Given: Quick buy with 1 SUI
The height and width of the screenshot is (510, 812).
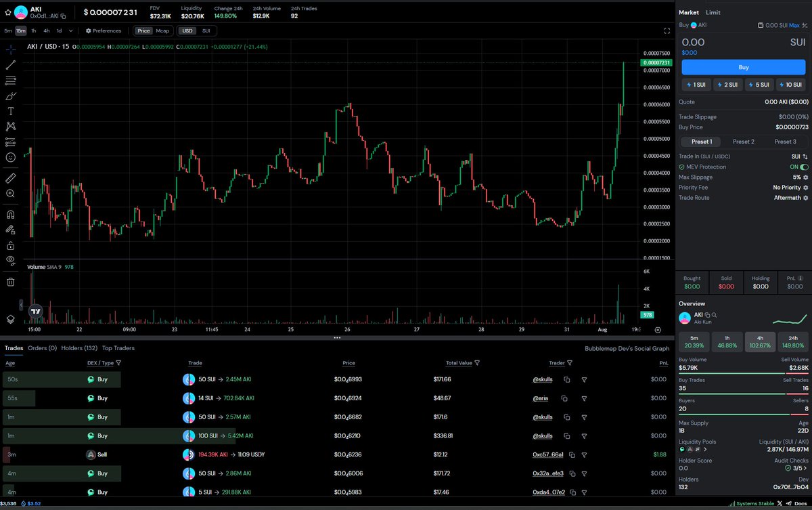Looking at the screenshot, I should coord(696,85).
